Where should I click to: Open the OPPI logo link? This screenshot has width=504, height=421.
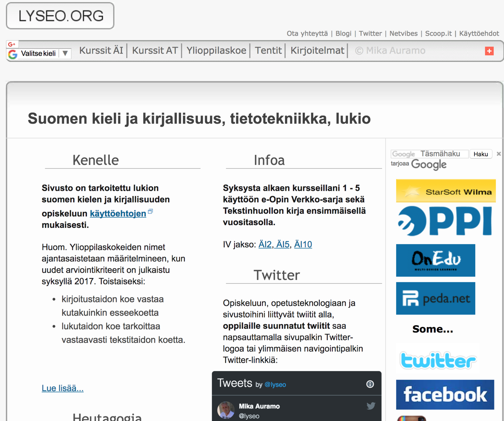pos(445,221)
